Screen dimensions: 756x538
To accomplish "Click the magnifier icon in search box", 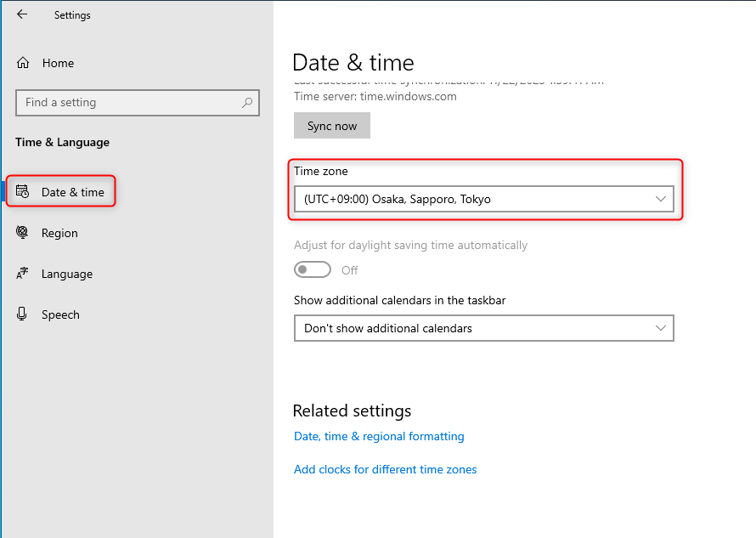I will [247, 103].
